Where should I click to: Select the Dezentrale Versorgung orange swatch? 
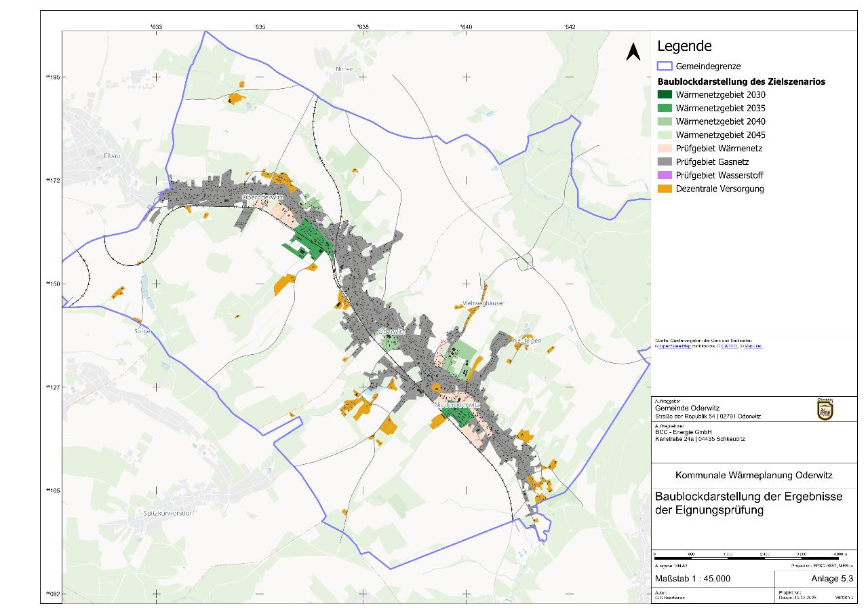point(665,189)
